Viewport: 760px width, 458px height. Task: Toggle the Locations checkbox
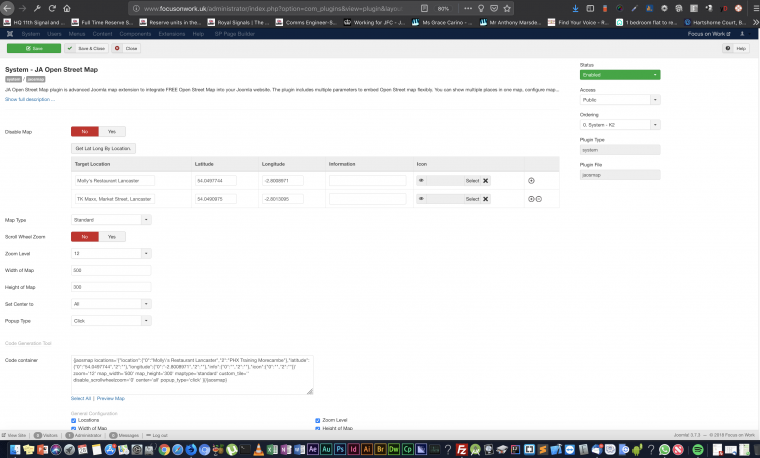(x=74, y=421)
